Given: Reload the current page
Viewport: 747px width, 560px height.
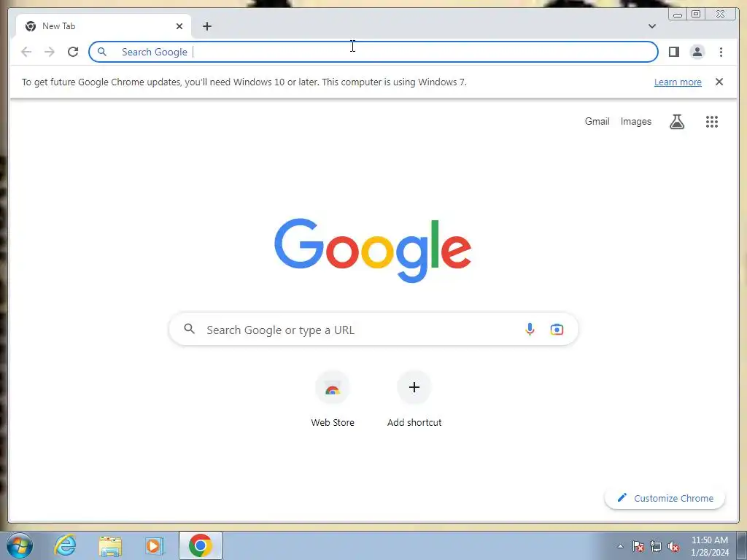Looking at the screenshot, I should coord(73,52).
